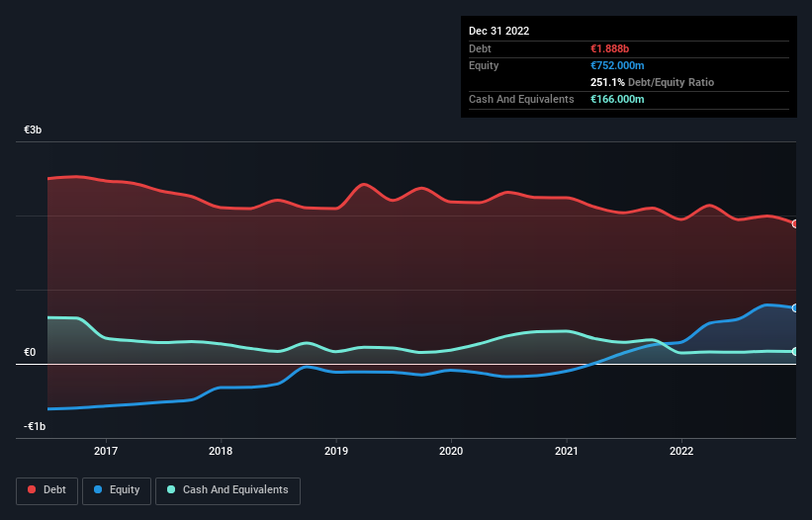Click the blue Equity endpoint marker
Image resolution: width=812 pixels, height=520 pixels.
click(x=795, y=307)
